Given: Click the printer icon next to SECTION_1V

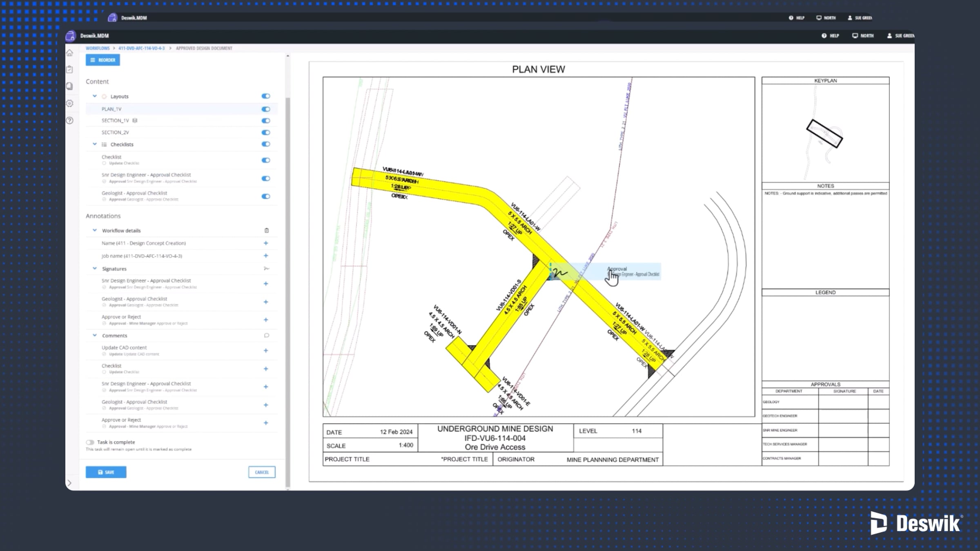Looking at the screenshot, I should (x=135, y=120).
